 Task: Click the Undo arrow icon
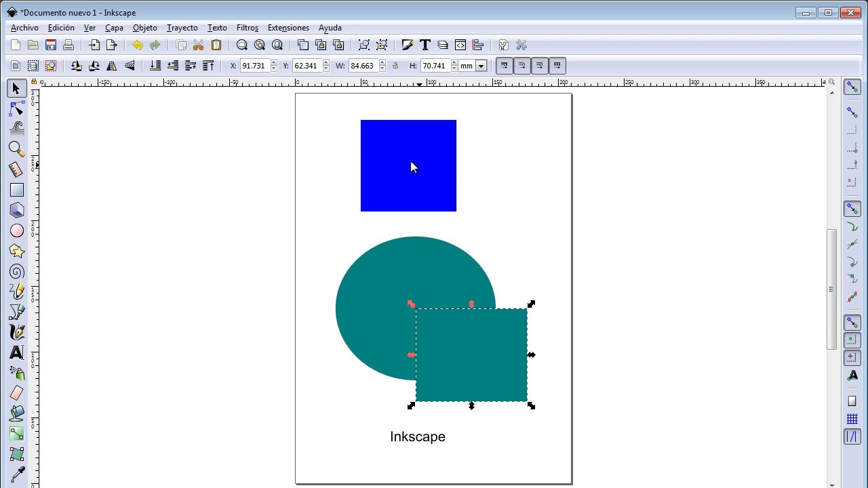(x=138, y=45)
